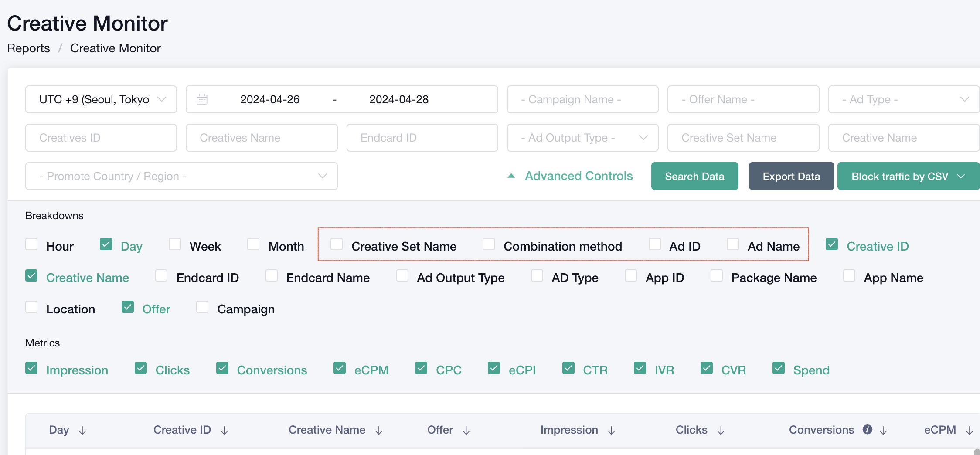Image resolution: width=980 pixels, height=455 pixels.
Task: Sort by eCPM column arrow
Action: pos(970,431)
